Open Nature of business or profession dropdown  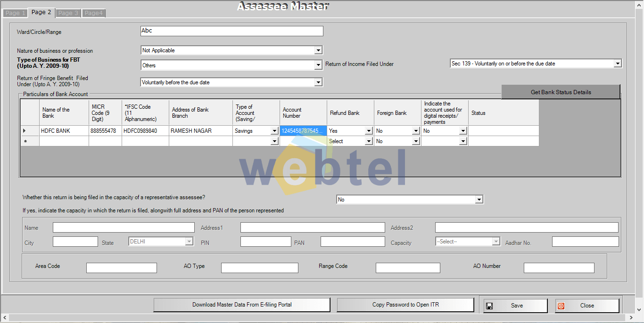318,50
